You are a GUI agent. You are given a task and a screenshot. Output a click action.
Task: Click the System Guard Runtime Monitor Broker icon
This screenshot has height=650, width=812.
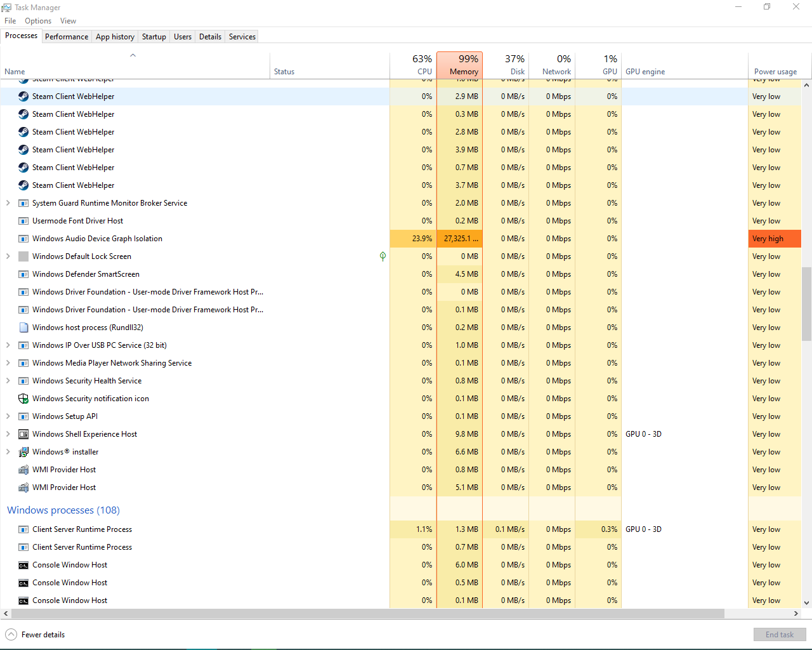[23, 203]
